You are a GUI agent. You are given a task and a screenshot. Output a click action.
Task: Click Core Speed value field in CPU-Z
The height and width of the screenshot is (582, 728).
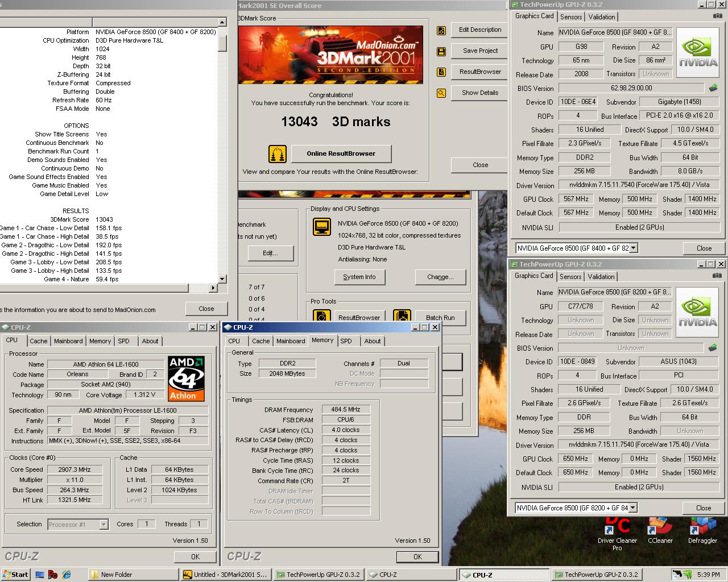click(x=74, y=469)
